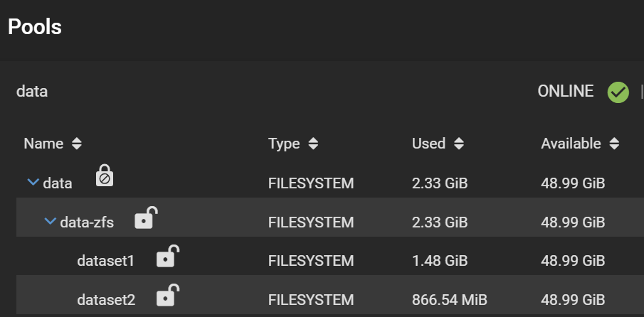This screenshot has width=644, height=317.
Task: Collapse the data-zfs dataset chevron
Action: pos(50,222)
